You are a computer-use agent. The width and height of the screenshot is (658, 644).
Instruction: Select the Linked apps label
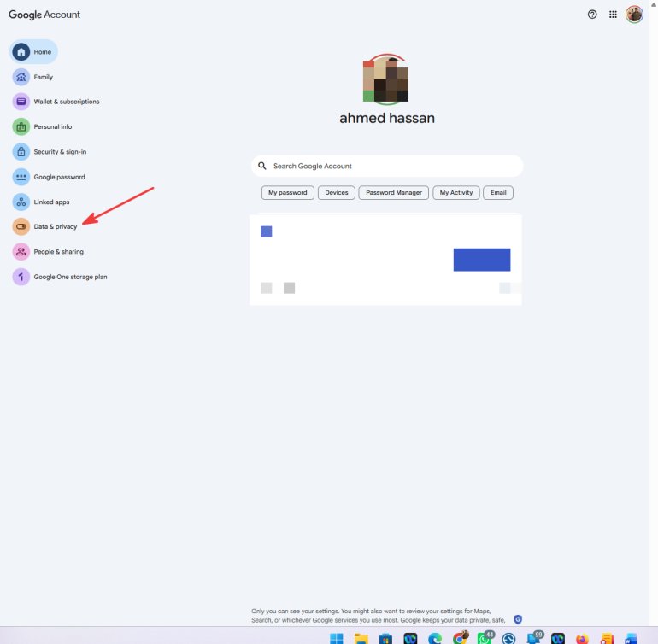[51, 202]
